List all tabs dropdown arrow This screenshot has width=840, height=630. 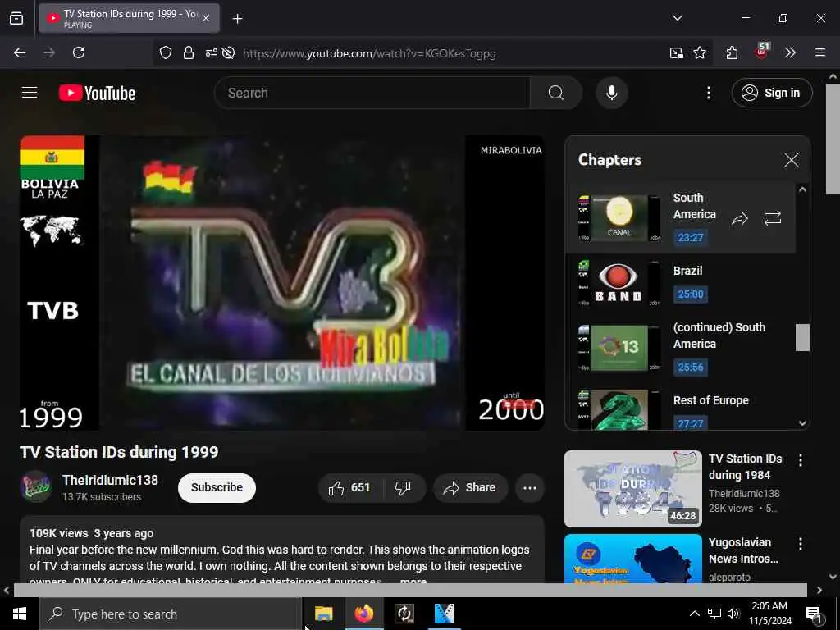click(x=677, y=18)
